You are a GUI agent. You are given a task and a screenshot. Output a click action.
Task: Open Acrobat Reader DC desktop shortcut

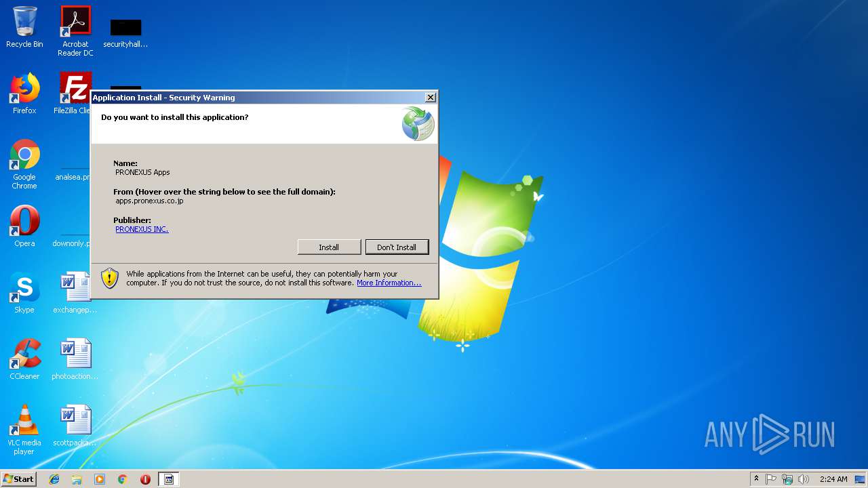tap(75, 31)
